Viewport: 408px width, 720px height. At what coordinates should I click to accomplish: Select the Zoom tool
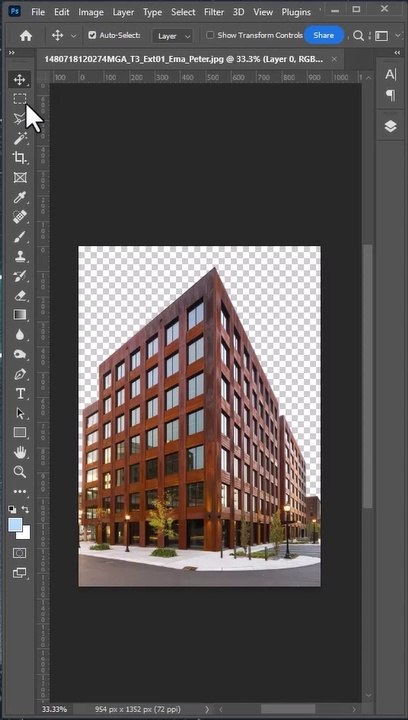pyautogui.click(x=19, y=472)
